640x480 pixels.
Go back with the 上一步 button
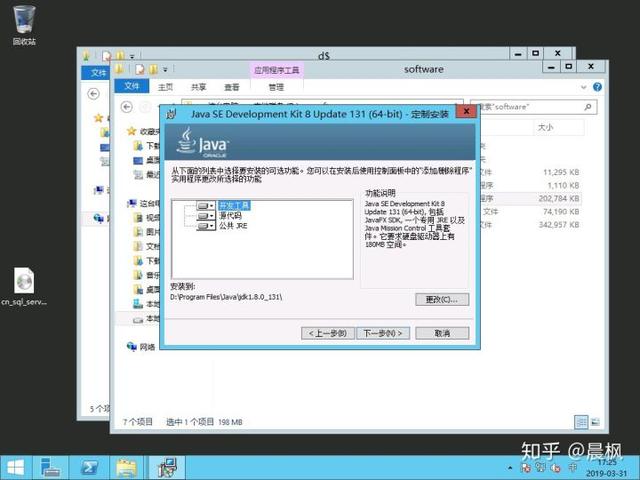tap(328, 333)
